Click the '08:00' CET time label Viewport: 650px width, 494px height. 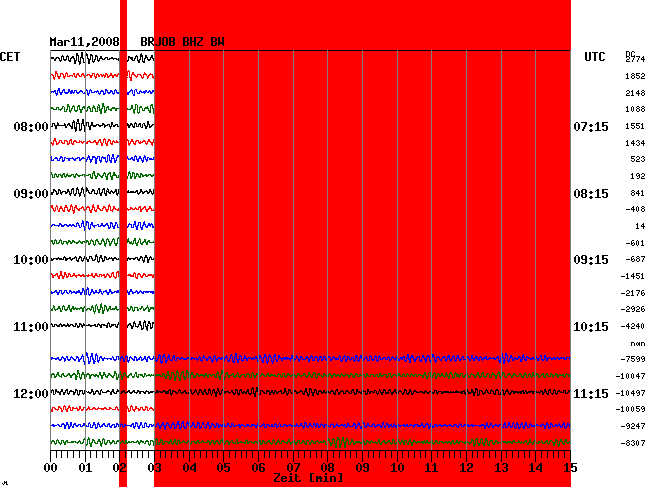coord(31,126)
